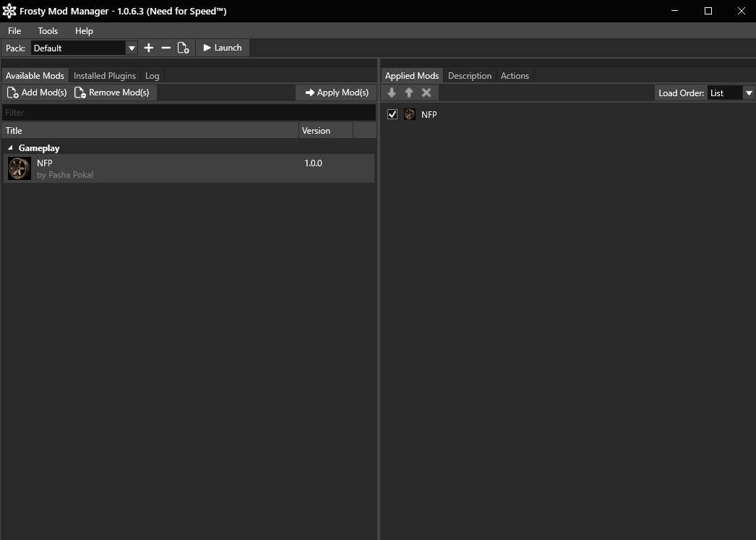Open the Help menu

pos(84,31)
